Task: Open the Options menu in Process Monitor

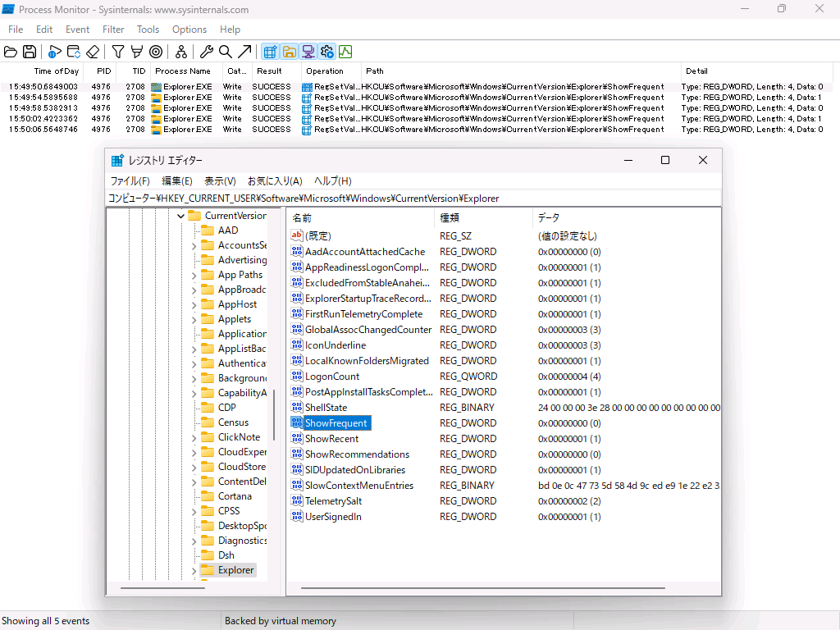Action: click(x=189, y=29)
